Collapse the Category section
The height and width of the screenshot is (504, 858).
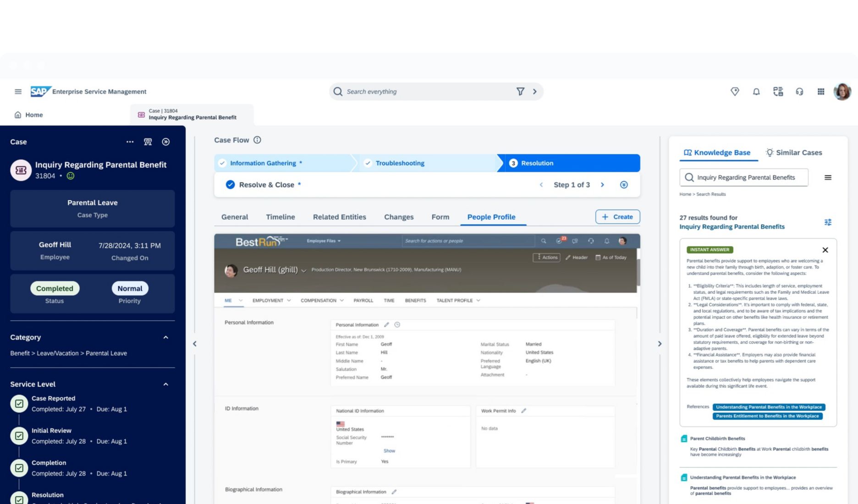pyautogui.click(x=166, y=338)
